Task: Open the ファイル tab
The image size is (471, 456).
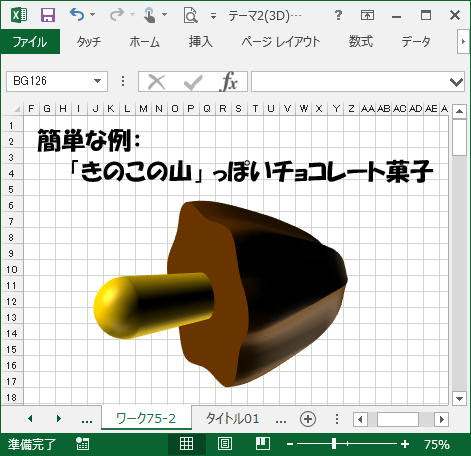Action: pos(30,42)
